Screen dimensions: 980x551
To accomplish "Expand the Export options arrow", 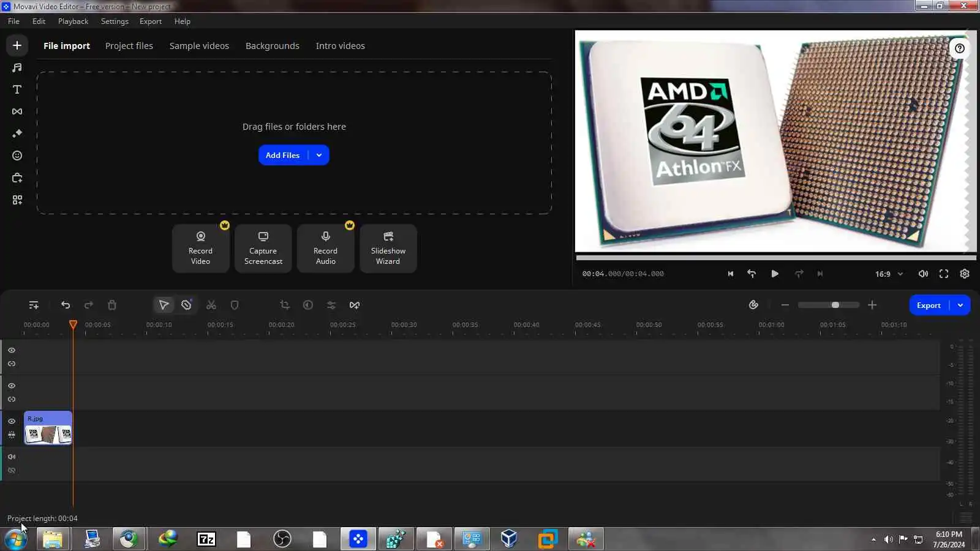I will pos(960,305).
